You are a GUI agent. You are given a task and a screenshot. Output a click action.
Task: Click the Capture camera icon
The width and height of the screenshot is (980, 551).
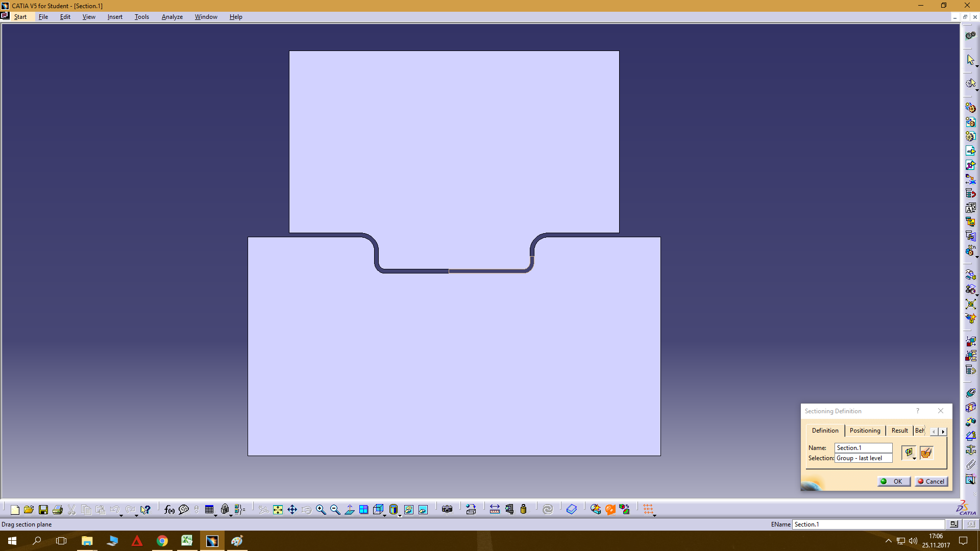coord(447,510)
